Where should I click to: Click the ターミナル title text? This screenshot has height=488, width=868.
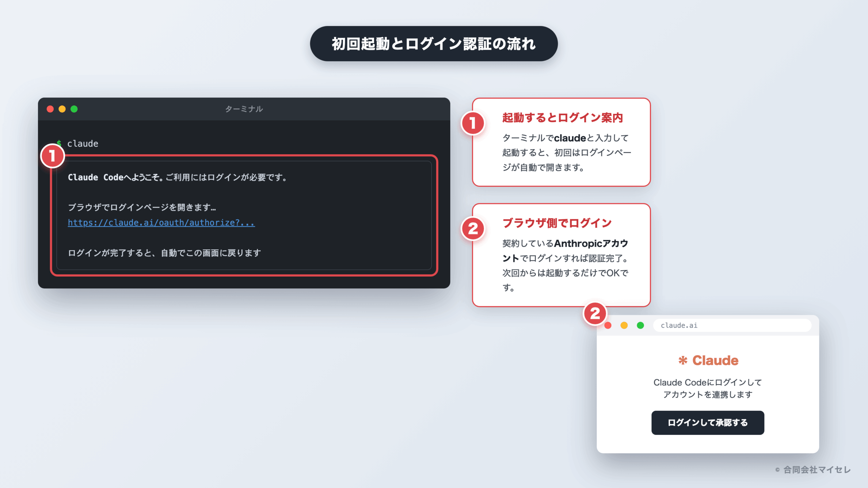click(244, 109)
